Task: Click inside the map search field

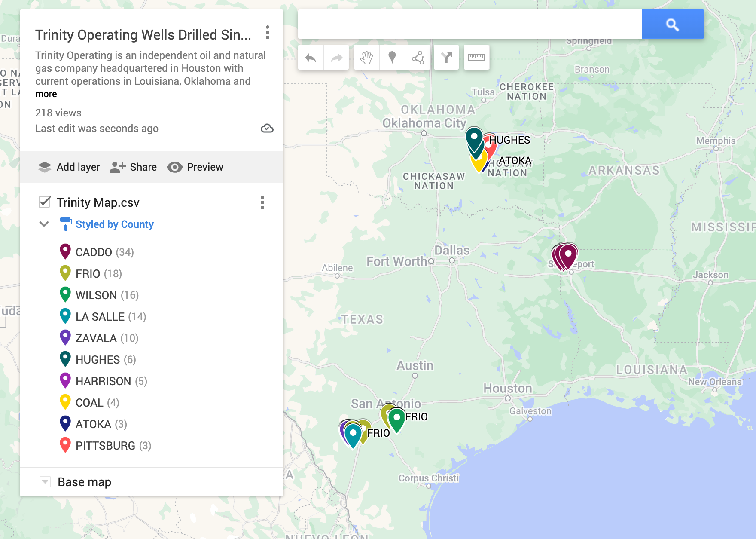Action: [x=468, y=24]
